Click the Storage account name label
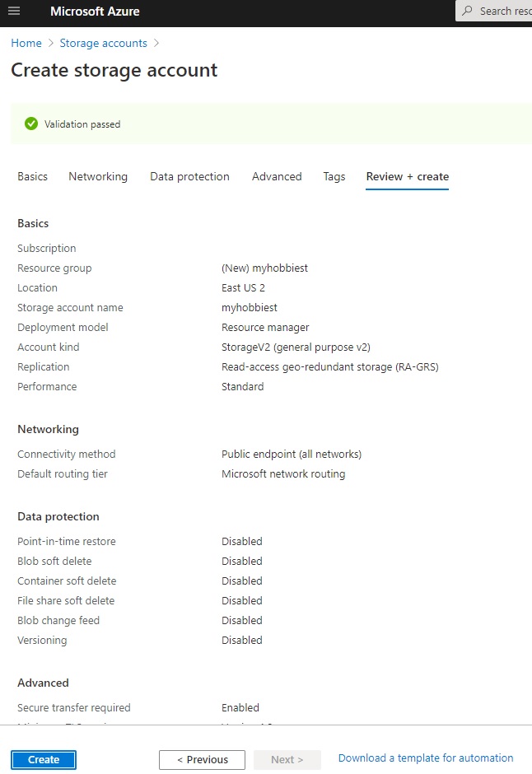This screenshot has height=774, width=532. [x=70, y=307]
